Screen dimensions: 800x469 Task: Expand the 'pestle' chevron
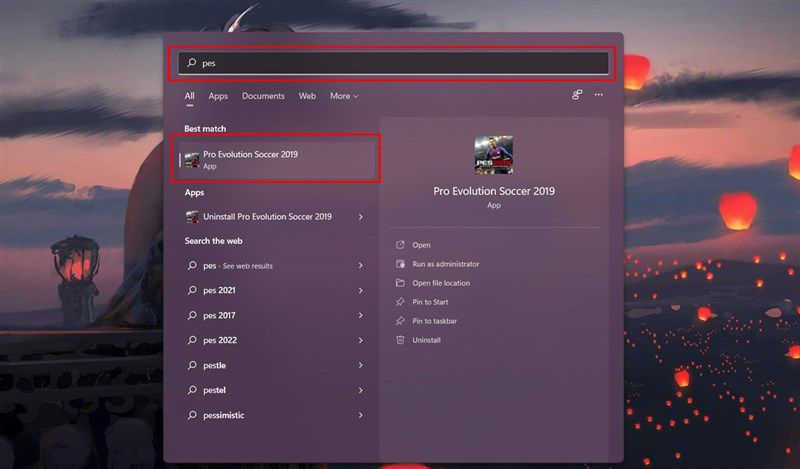361,365
